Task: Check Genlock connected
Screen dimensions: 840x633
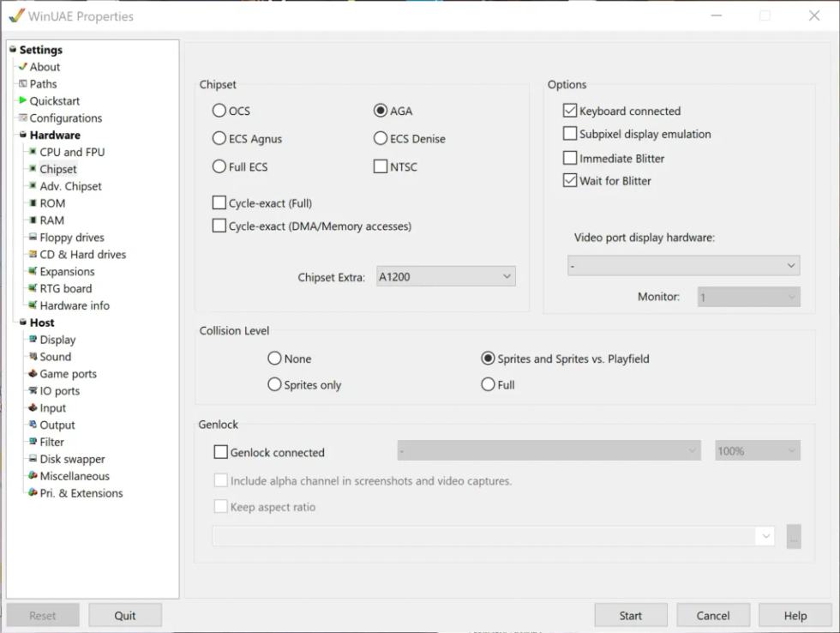Action: (x=221, y=452)
